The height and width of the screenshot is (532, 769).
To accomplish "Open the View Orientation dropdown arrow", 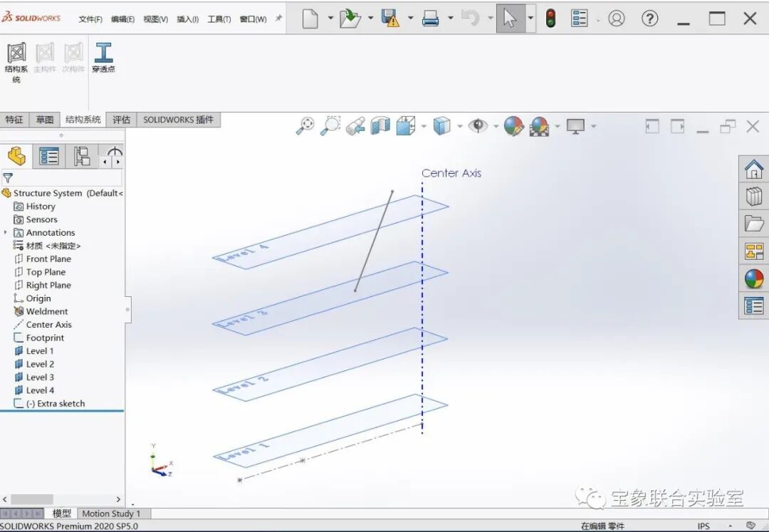I will tap(423, 127).
